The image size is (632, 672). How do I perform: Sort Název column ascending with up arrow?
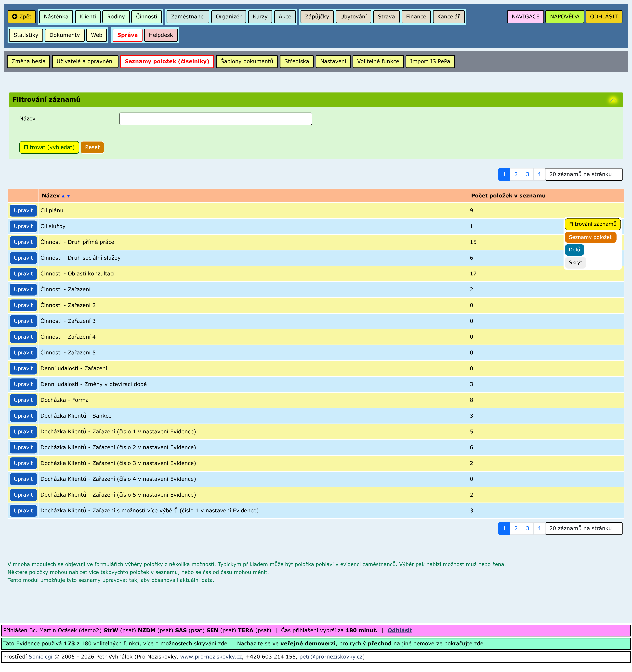(63, 196)
